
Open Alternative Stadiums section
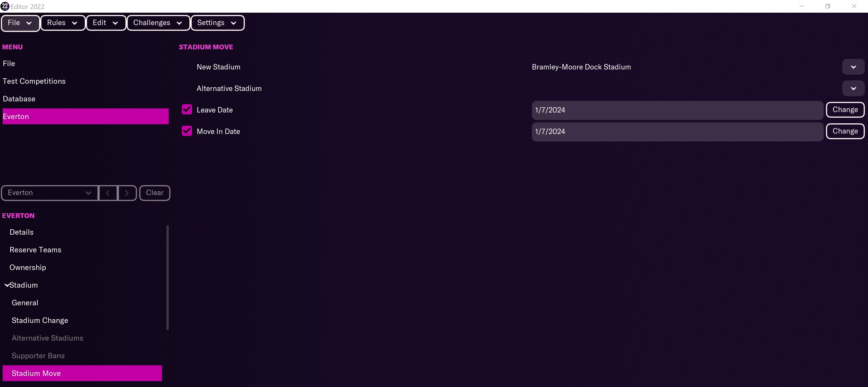coord(82,338)
